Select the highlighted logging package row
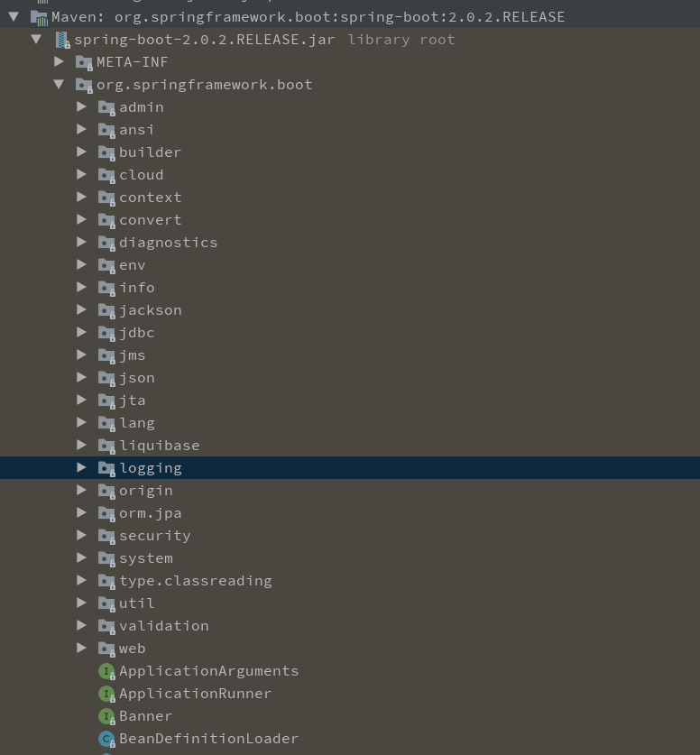The image size is (700, 755). tap(150, 467)
